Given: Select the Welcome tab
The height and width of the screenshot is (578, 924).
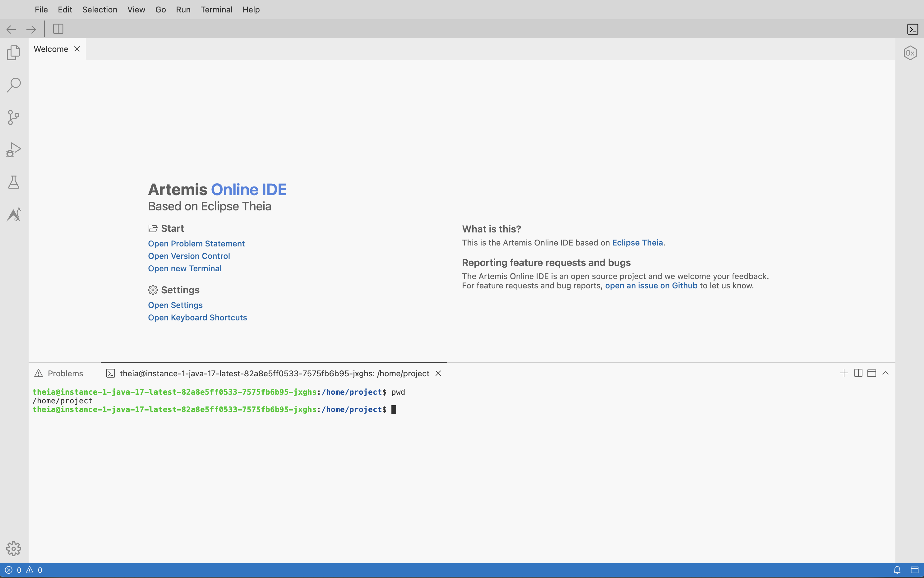Looking at the screenshot, I should coord(57,49).
